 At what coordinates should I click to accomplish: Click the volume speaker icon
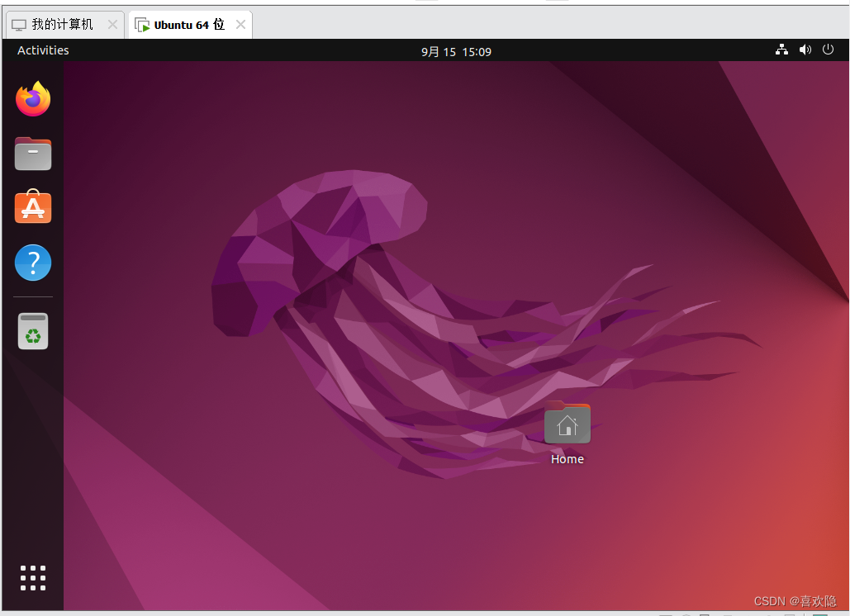(805, 50)
